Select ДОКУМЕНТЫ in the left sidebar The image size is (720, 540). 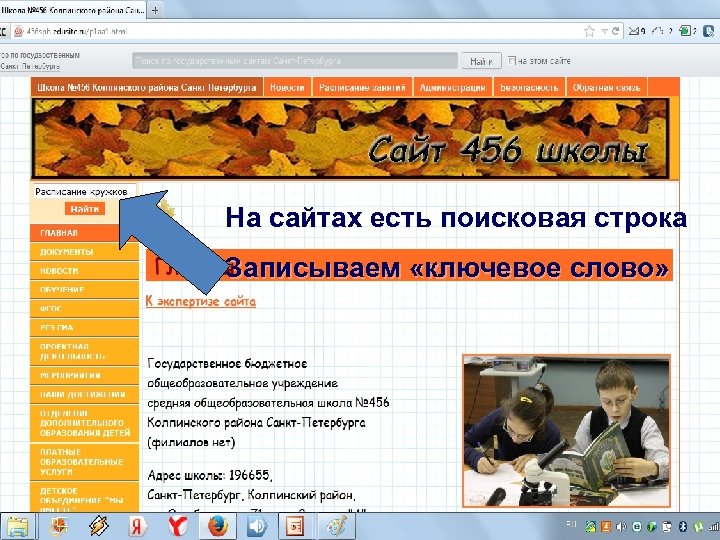[84, 252]
